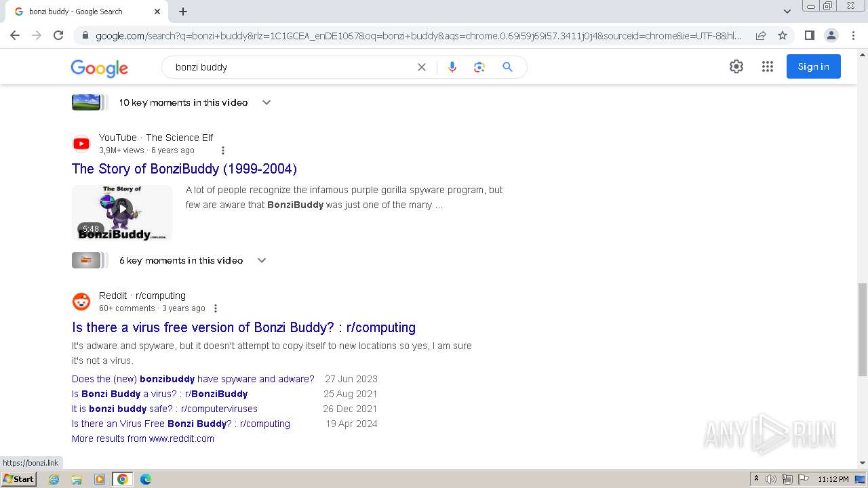Open the Google apps grid

[768, 66]
